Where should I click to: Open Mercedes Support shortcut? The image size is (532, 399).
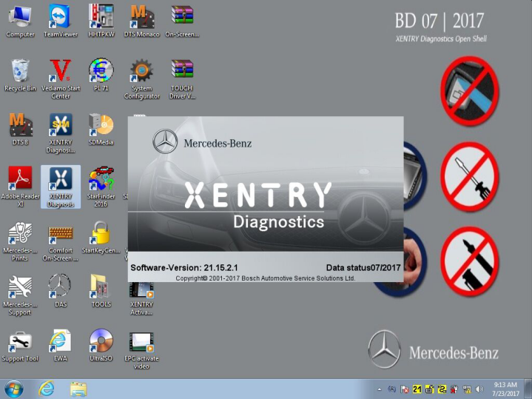coord(20,295)
